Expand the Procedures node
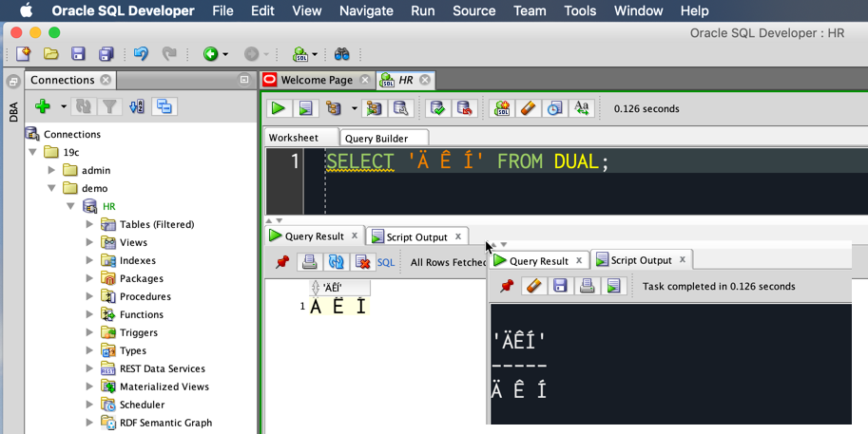The height and width of the screenshot is (434, 868). click(89, 296)
